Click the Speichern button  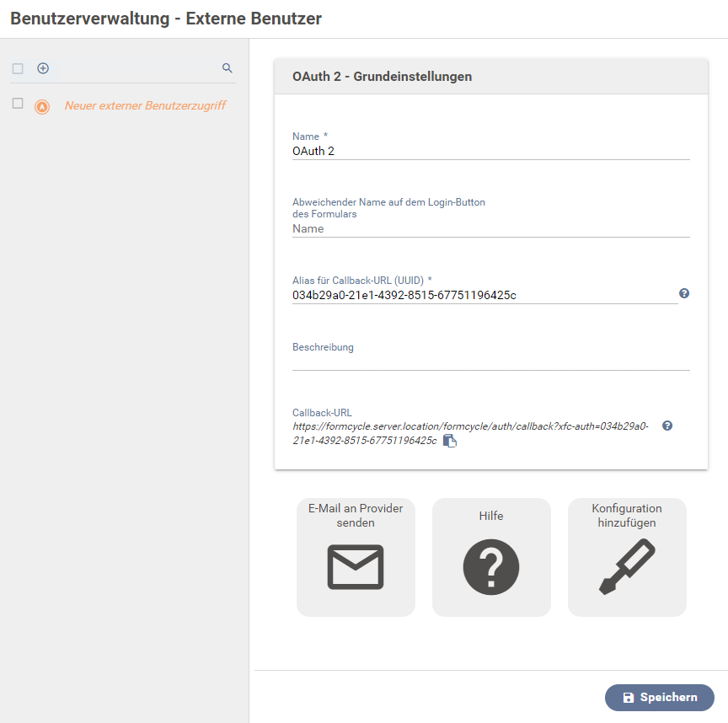(659, 698)
